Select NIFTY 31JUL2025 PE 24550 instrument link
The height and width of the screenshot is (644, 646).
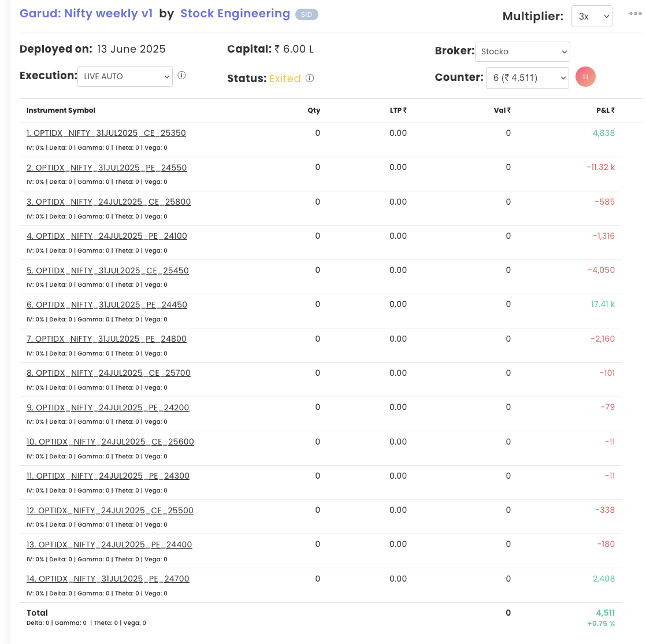(107, 168)
